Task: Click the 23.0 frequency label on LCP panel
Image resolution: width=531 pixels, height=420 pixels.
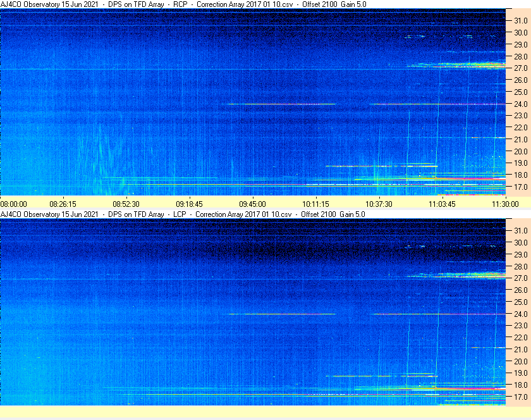Action: [520, 325]
